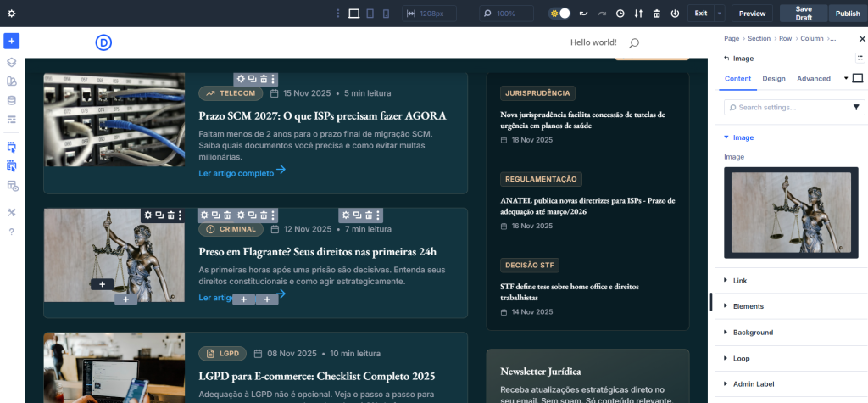Open builder settings gear in top-left corner

click(12, 14)
